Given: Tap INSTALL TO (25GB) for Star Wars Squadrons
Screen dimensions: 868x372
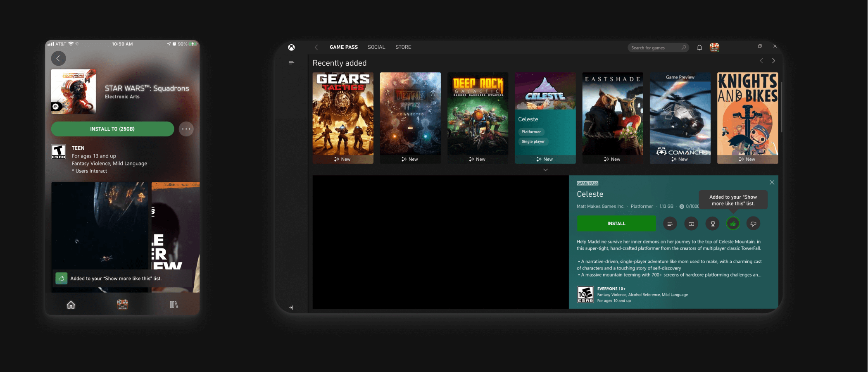Looking at the screenshot, I should (112, 129).
